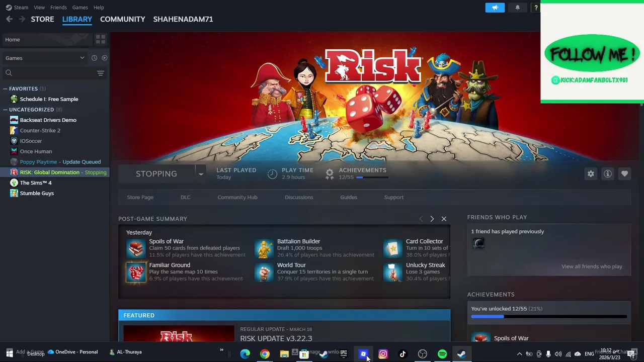Show the next post-game summary page
This screenshot has width=644, height=362.
[x=432, y=219]
